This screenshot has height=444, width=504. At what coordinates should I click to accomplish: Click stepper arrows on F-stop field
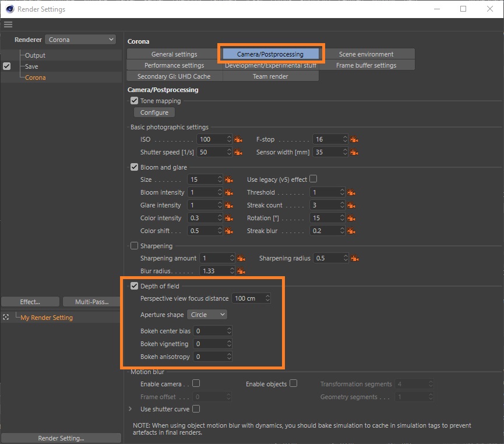tap(345, 139)
